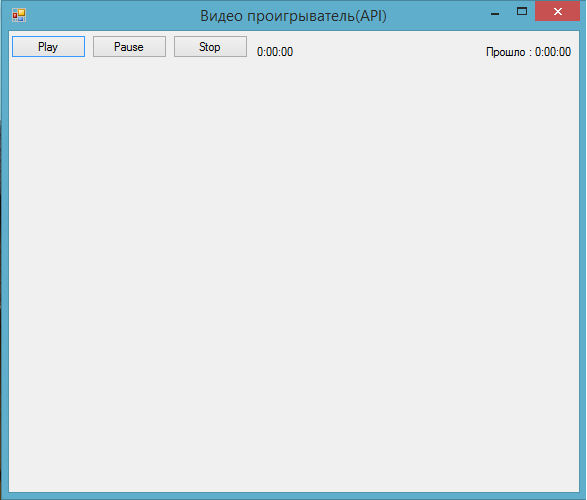Click the Видео проигрыватель(API) title text
The height and width of the screenshot is (500, 587).
pyautogui.click(x=293, y=16)
